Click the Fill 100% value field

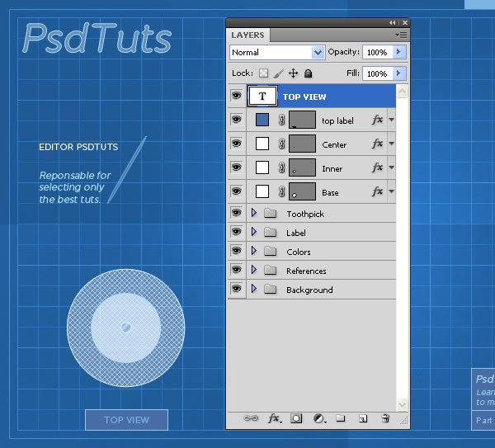tap(378, 73)
